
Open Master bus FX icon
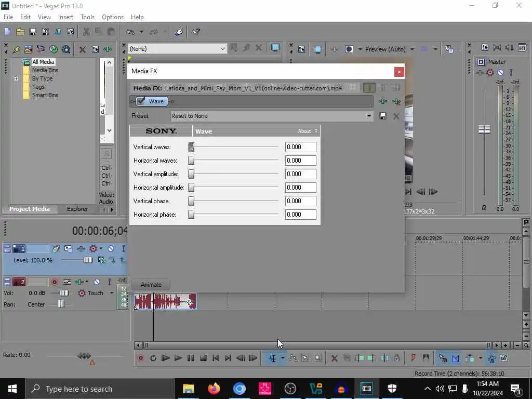480,73
